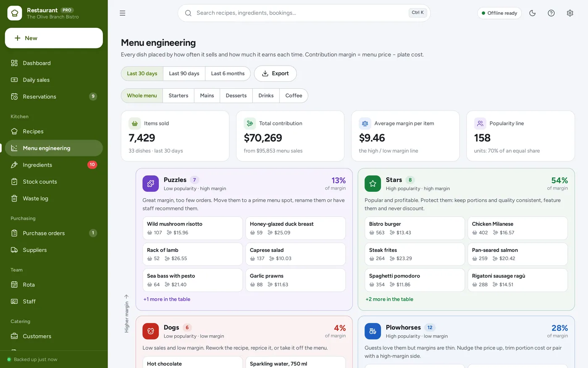Show +2 more Stars in the table
Screen dimensions: 588x368
pyautogui.click(x=389, y=299)
